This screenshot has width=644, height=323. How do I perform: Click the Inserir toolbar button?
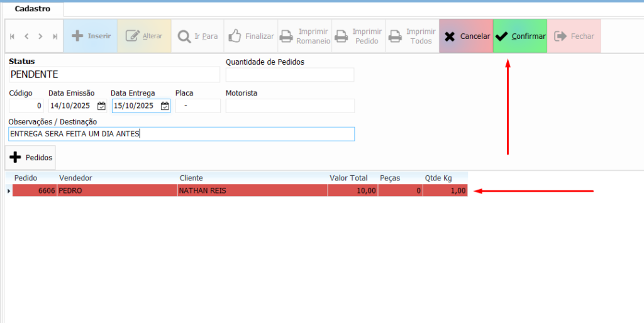91,36
